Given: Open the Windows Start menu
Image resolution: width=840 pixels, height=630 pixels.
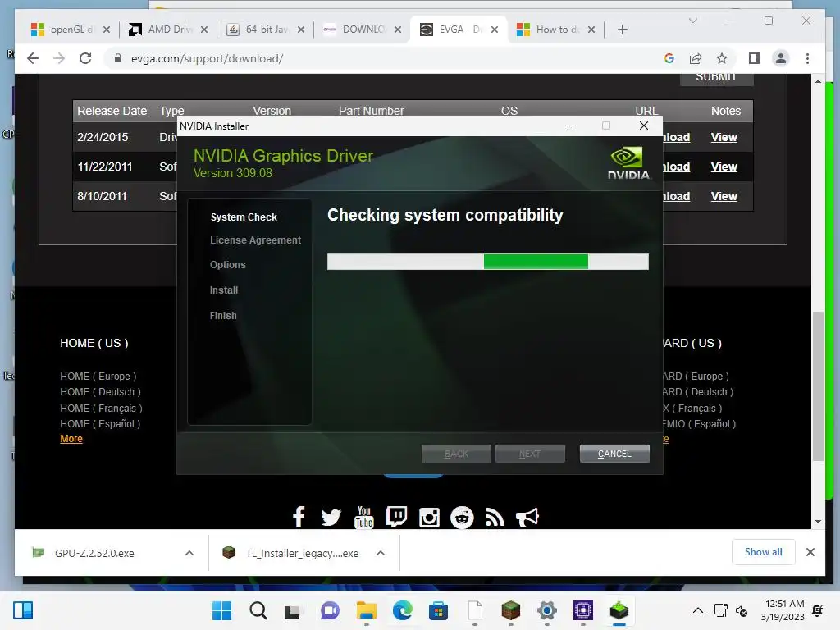Looking at the screenshot, I should (221, 610).
